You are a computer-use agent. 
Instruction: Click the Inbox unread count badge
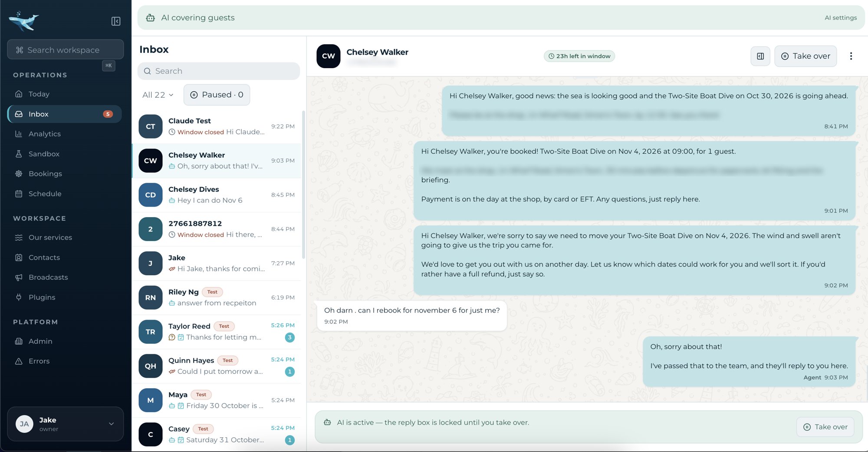(108, 114)
